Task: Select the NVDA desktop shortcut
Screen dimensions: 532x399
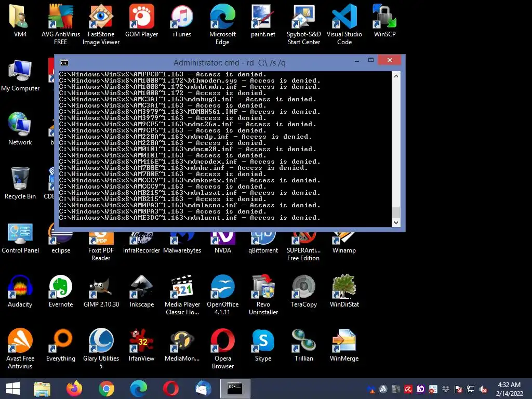Action: 222,243
